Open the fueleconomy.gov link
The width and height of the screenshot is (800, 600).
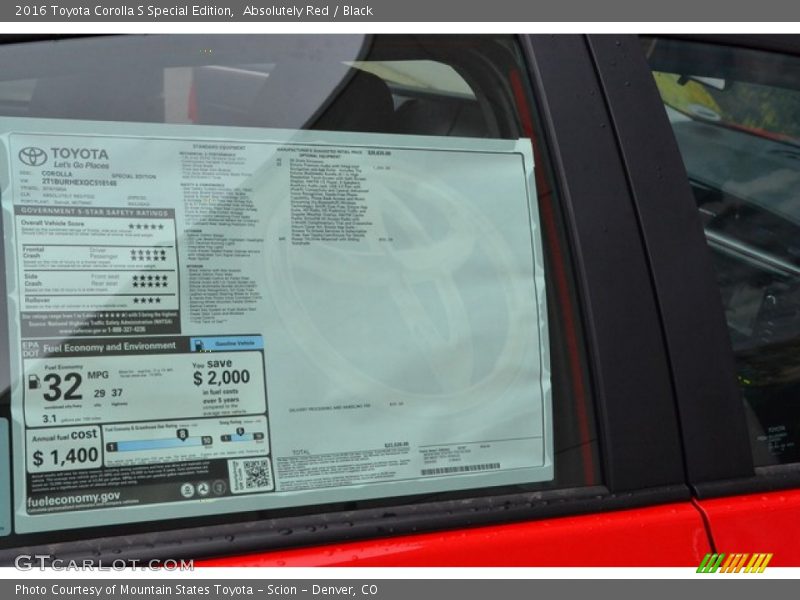pos(75,496)
